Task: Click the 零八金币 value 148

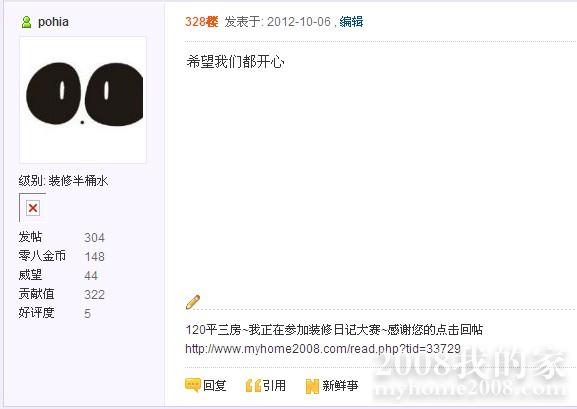Action: pyautogui.click(x=95, y=257)
